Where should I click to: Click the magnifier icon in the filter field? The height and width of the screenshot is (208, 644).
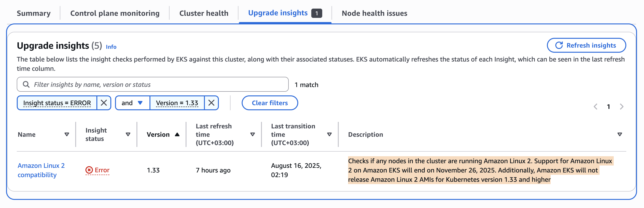coord(26,84)
